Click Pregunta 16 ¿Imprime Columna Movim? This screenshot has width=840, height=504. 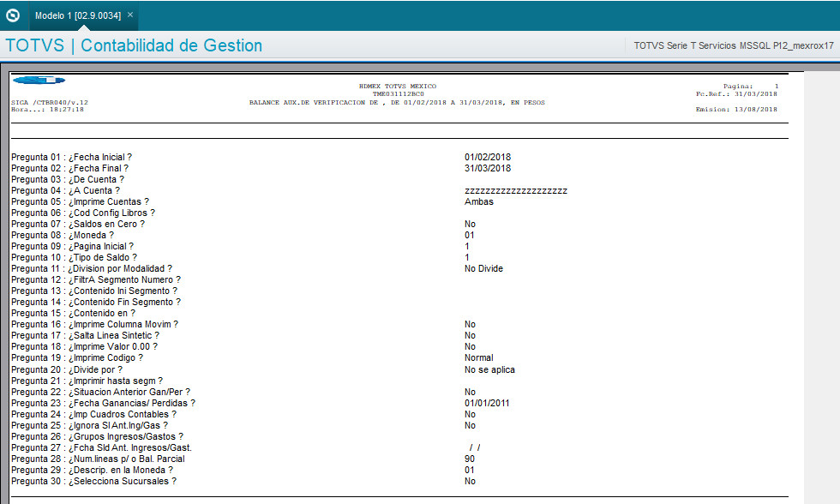pos(95,325)
